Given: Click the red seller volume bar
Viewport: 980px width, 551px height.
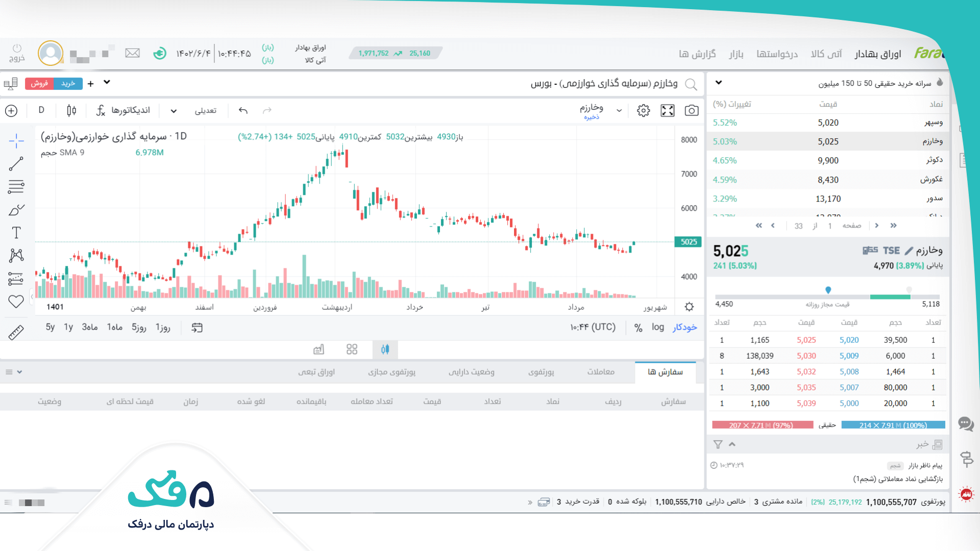Looking at the screenshot, I should (763, 425).
